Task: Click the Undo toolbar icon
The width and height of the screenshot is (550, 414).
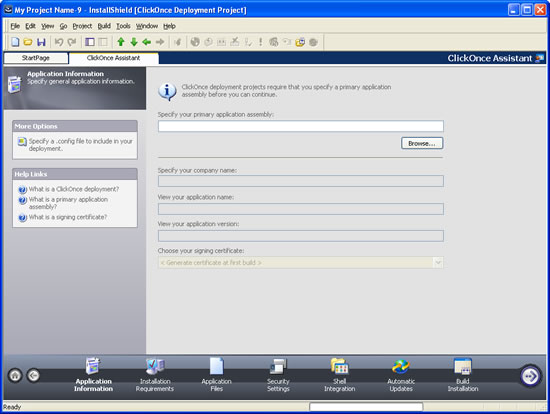Action: (x=59, y=42)
